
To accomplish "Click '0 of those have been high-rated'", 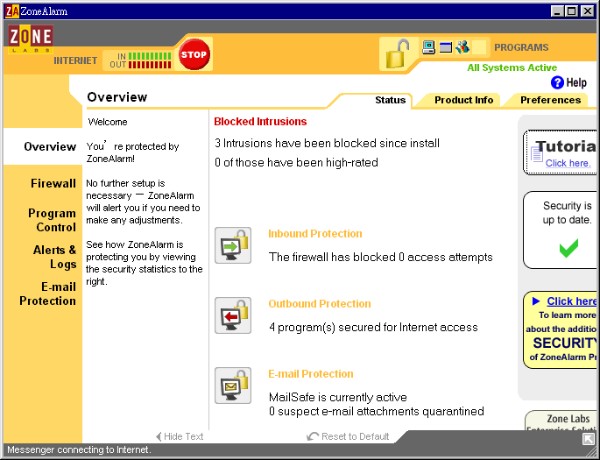I will point(297,162).
